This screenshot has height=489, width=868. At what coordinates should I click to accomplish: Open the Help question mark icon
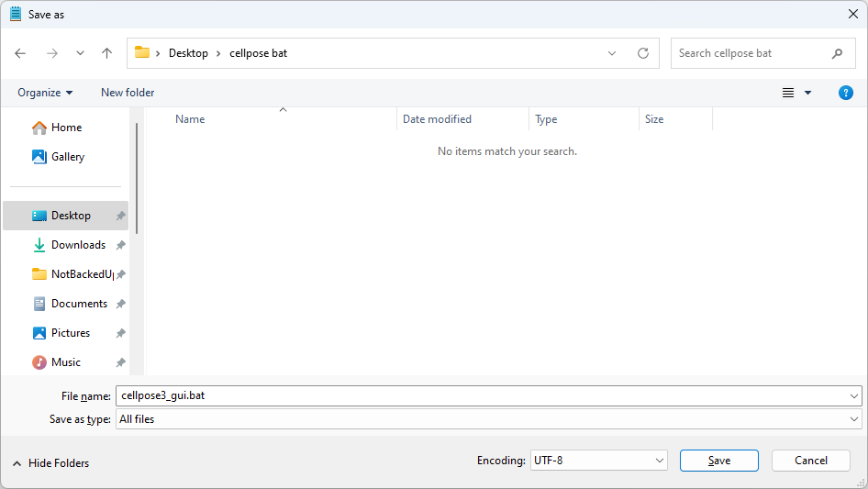pyautogui.click(x=846, y=93)
